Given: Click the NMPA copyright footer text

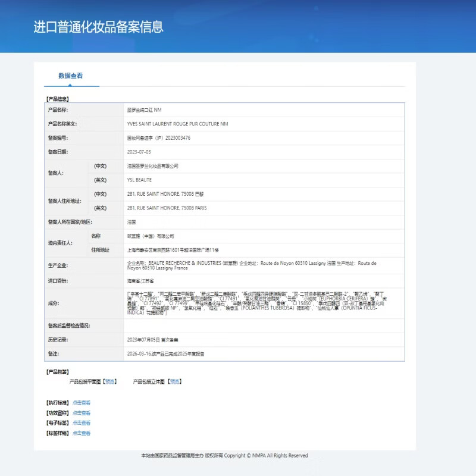Looking at the screenshot, I should point(225,455).
